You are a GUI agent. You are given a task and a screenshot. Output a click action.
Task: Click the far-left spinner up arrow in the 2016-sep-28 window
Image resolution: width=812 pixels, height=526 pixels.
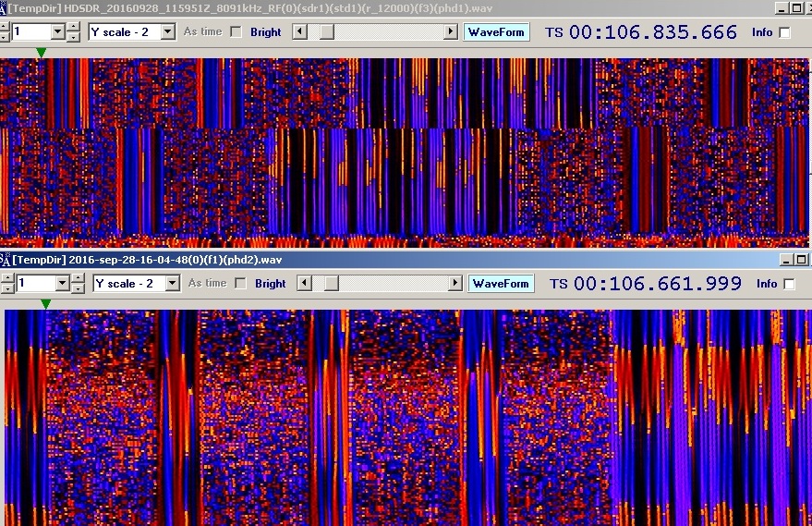(6, 279)
